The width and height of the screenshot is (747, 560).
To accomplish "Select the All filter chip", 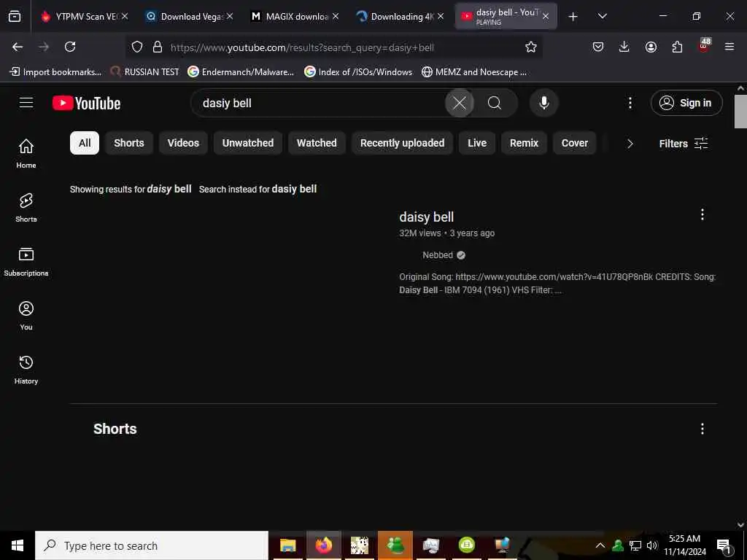I will pyautogui.click(x=85, y=143).
